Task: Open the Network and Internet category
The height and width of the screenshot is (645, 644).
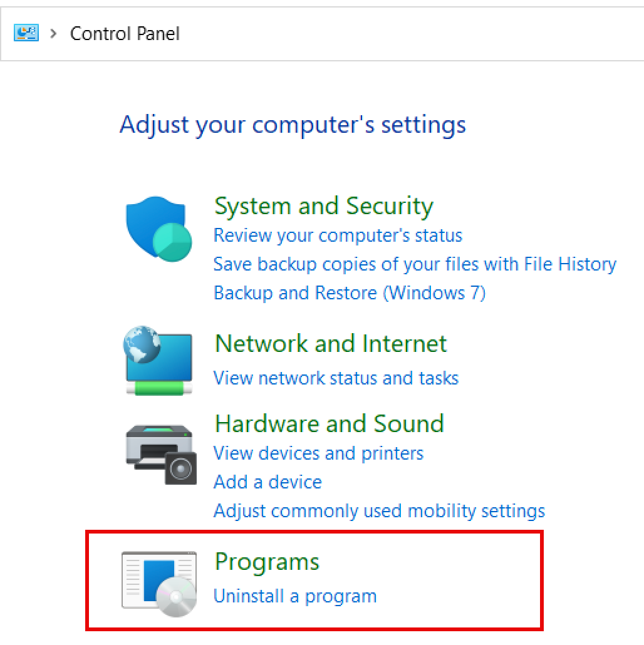Action: click(331, 343)
